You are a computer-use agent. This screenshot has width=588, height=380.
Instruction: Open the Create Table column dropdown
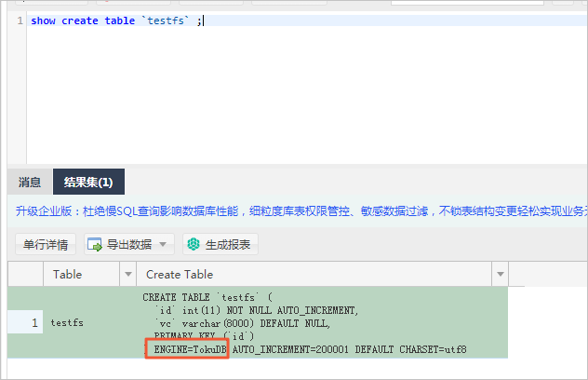click(x=501, y=274)
